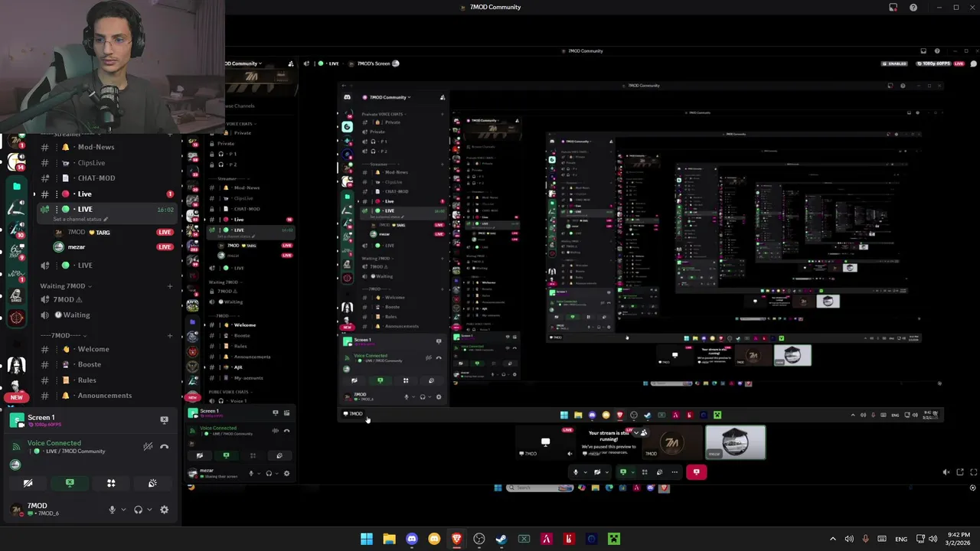Image resolution: width=980 pixels, height=551 pixels.
Task: Open microphone input device options dropdown
Action: click(123, 510)
